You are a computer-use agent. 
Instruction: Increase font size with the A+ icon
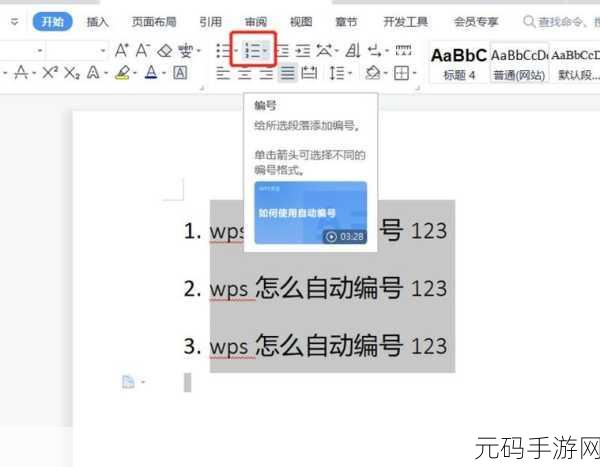click(x=121, y=50)
